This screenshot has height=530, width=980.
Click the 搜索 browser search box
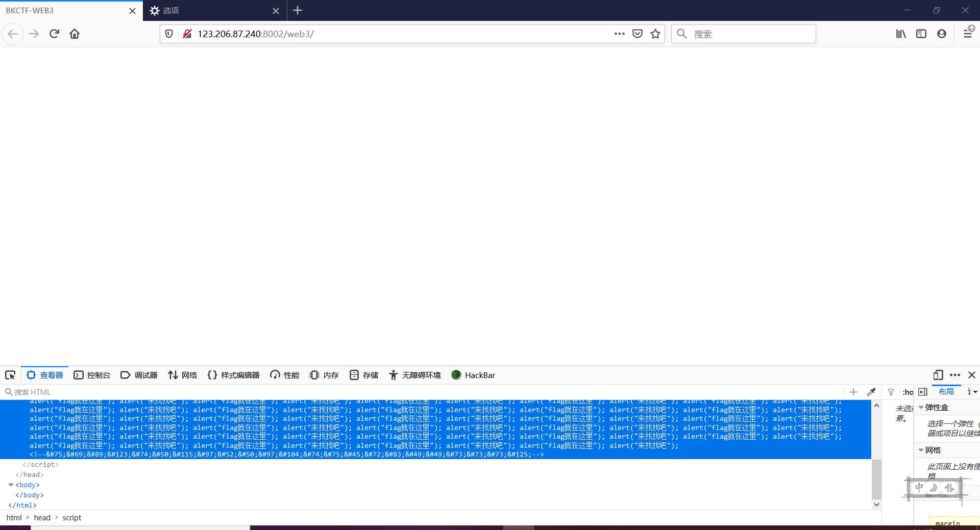[x=744, y=34]
